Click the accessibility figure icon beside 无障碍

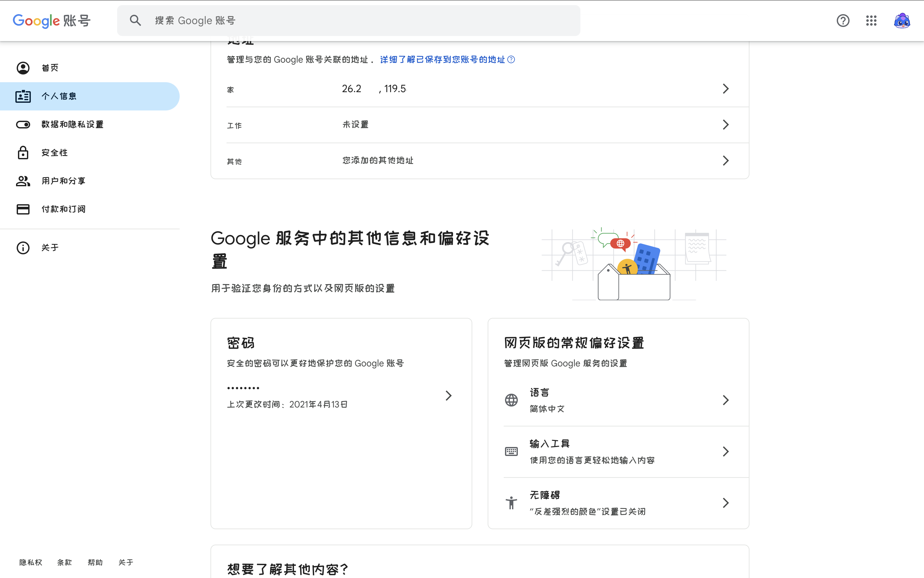click(x=511, y=503)
